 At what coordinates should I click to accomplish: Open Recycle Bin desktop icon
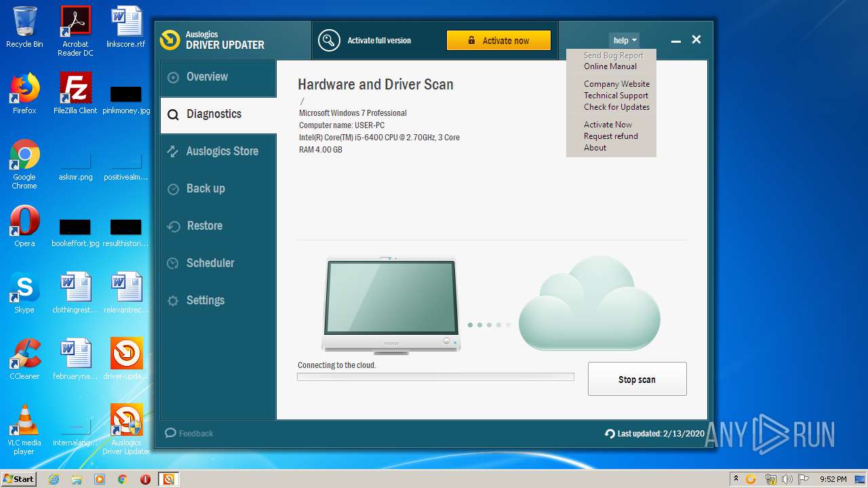(x=24, y=27)
